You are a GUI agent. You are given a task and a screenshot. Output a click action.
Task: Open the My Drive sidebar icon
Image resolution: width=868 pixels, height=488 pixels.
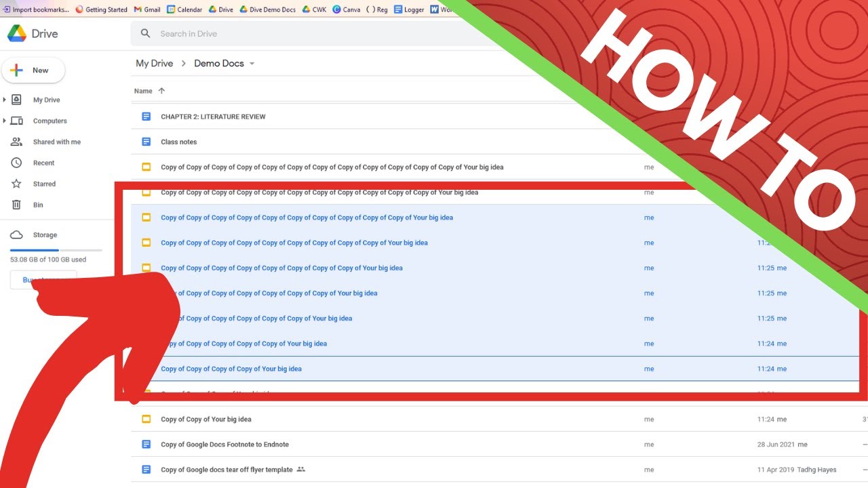(17, 100)
